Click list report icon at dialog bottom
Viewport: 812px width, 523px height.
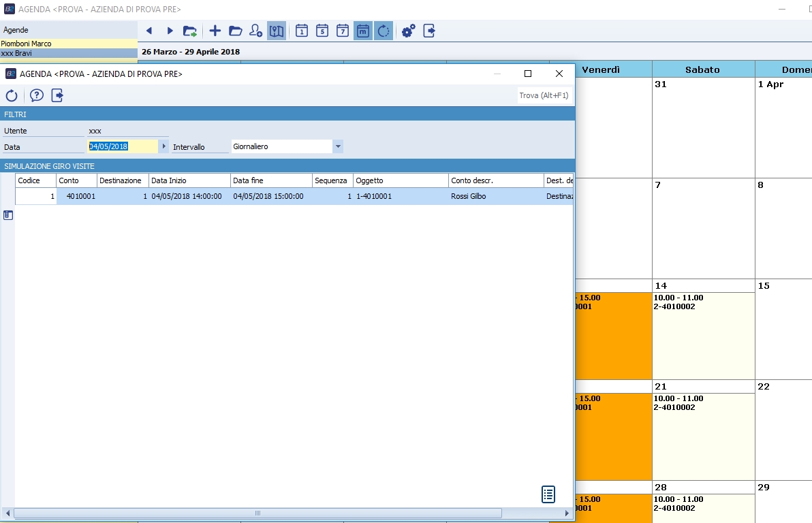(548, 494)
